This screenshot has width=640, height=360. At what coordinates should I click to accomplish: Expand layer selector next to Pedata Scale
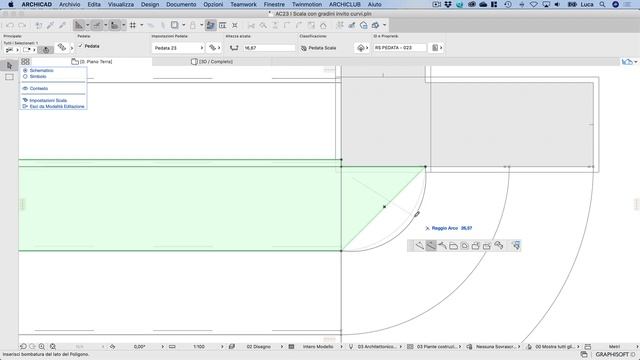[362, 48]
